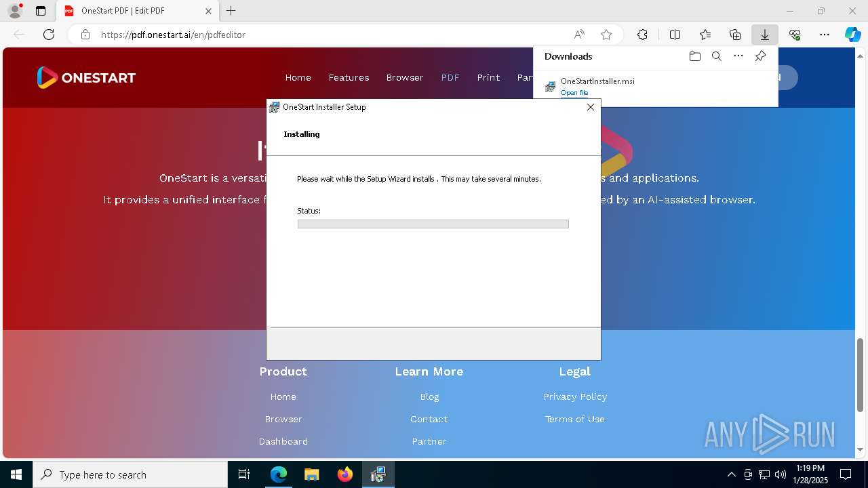This screenshot has height=488, width=868.
Task: Select the installer icon on taskbar
Action: click(x=378, y=474)
